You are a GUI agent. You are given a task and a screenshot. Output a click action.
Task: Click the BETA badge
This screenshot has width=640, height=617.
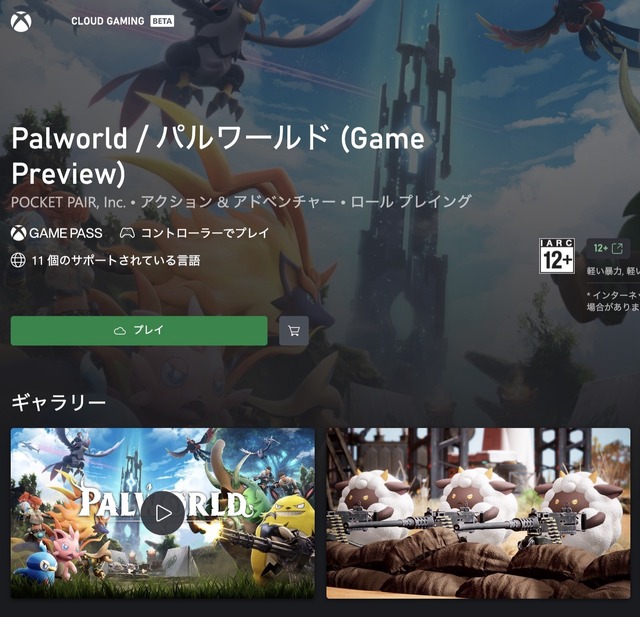[162, 21]
